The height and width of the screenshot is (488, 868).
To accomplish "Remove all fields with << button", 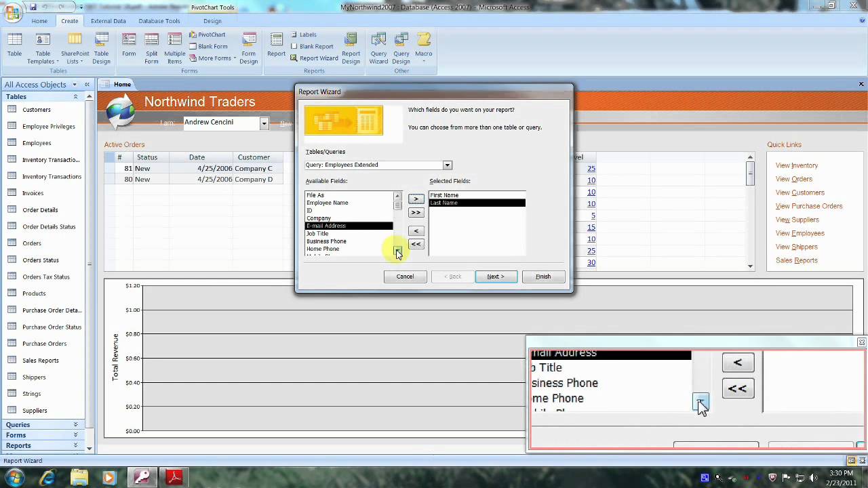I will (x=416, y=244).
